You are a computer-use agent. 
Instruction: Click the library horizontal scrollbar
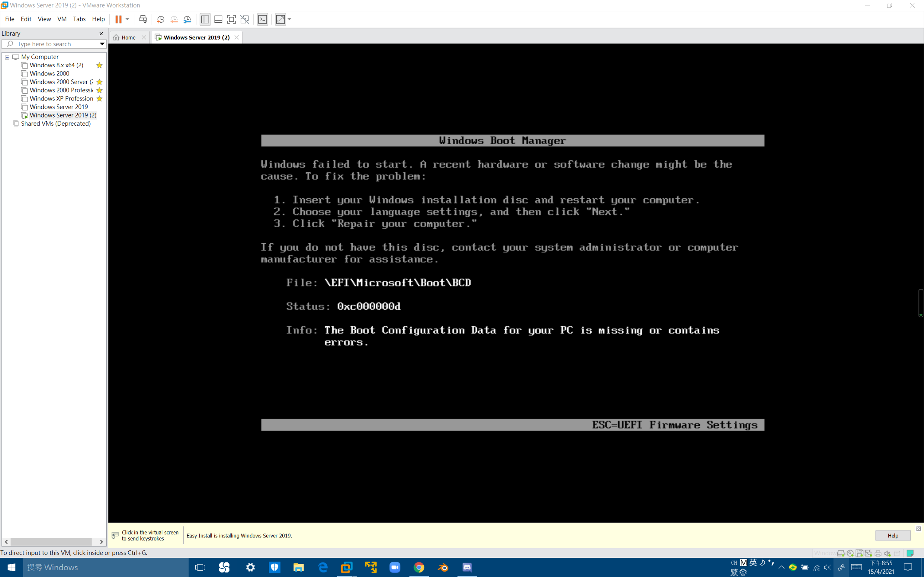pos(51,541)
